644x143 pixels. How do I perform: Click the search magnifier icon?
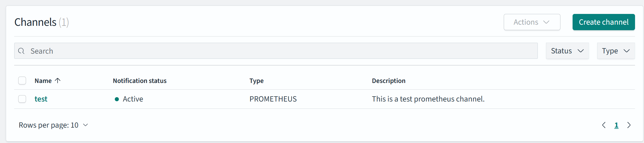21,51
